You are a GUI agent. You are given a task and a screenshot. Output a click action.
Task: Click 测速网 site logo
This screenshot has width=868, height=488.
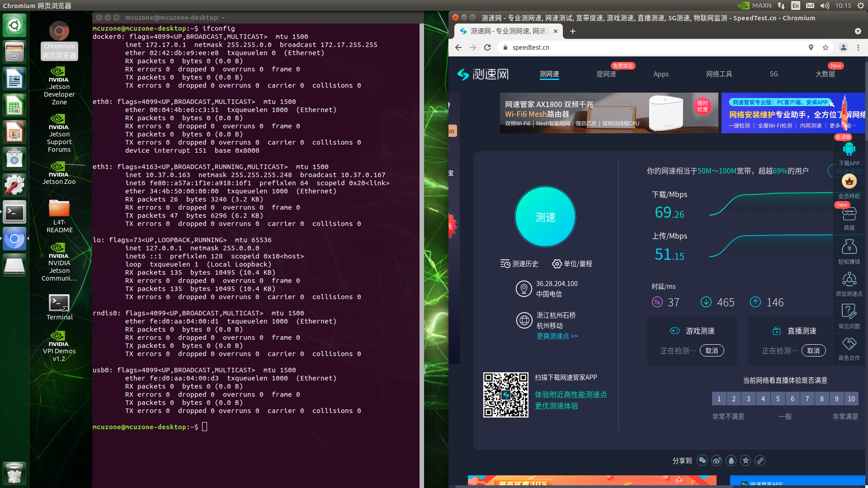coord(482,74)
